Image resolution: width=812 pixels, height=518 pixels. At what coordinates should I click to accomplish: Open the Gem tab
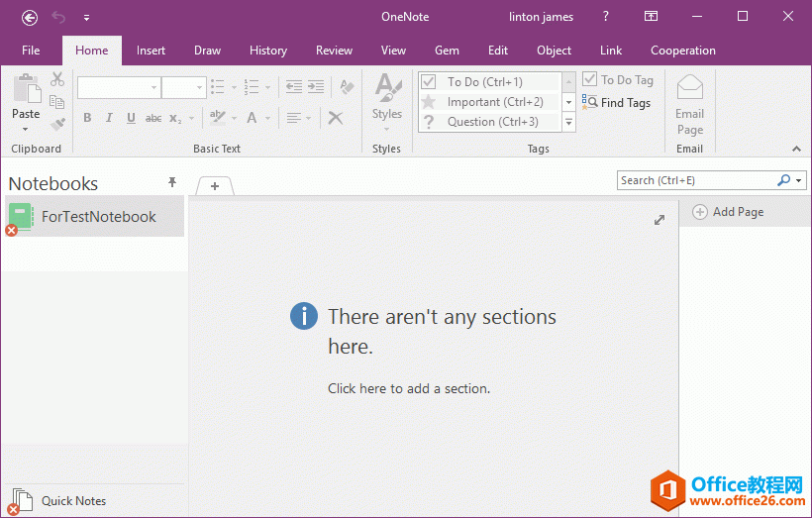[x=447, y=51]
